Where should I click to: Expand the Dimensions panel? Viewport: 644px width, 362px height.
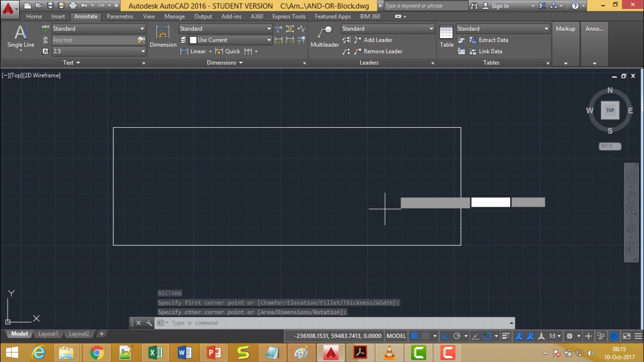225,63
